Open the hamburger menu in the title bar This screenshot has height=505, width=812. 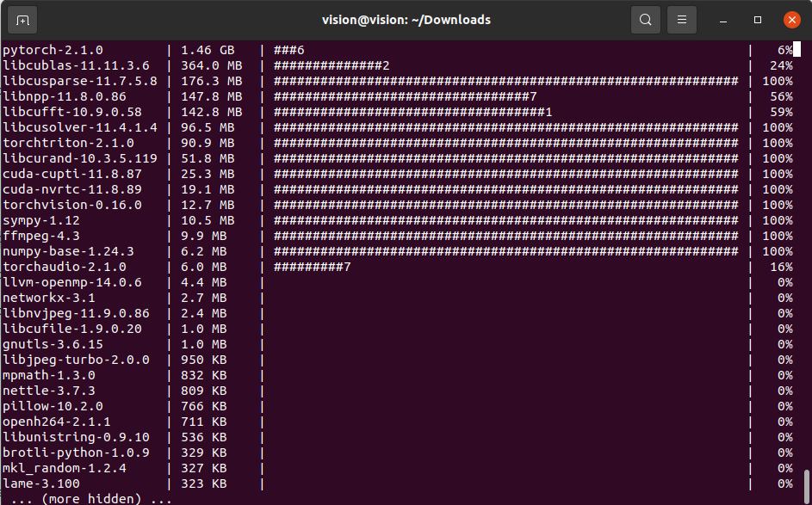pos(681,20)
